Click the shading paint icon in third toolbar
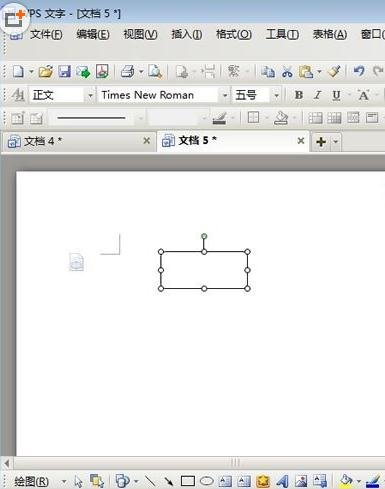This screenshot has width=385, height=489. (281, 118)
